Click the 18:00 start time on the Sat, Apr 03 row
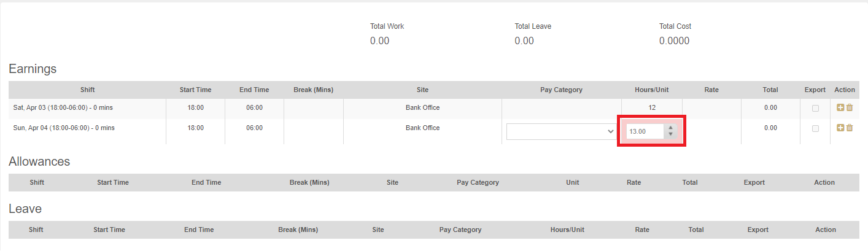 pyautogui.click(x=195, y=107)
